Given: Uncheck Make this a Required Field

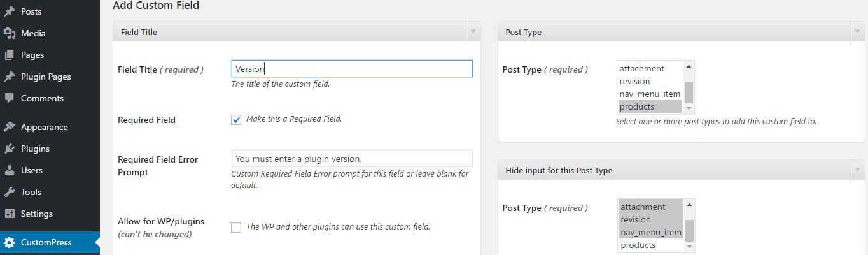Looking at the screenshot, I should (236, 120).
